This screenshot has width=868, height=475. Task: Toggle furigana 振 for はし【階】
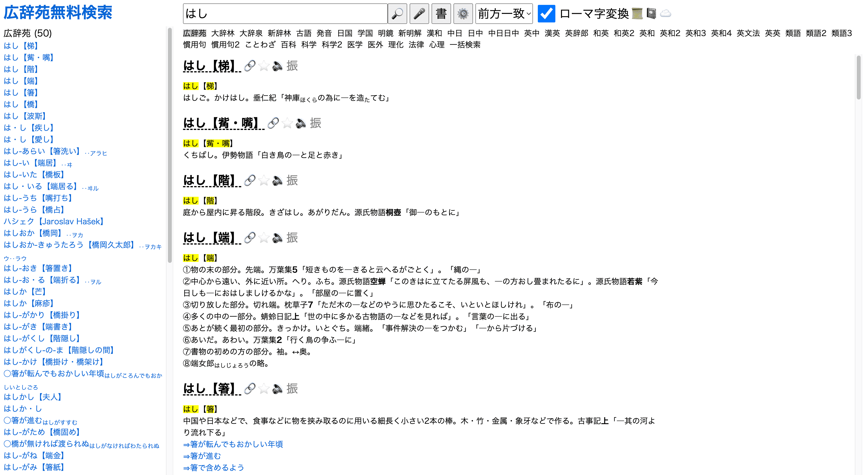[292, 180]
